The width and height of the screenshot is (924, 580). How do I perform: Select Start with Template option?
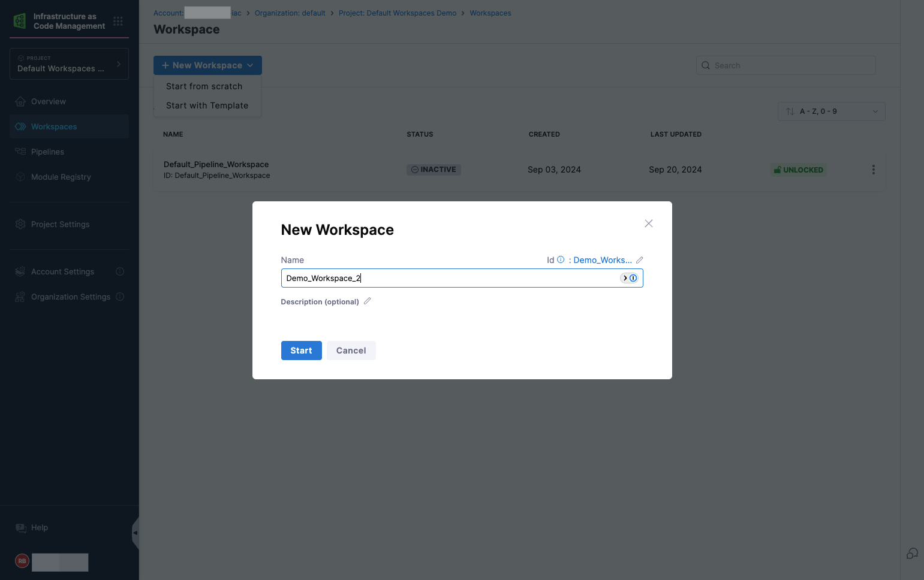tap(207, 105)
